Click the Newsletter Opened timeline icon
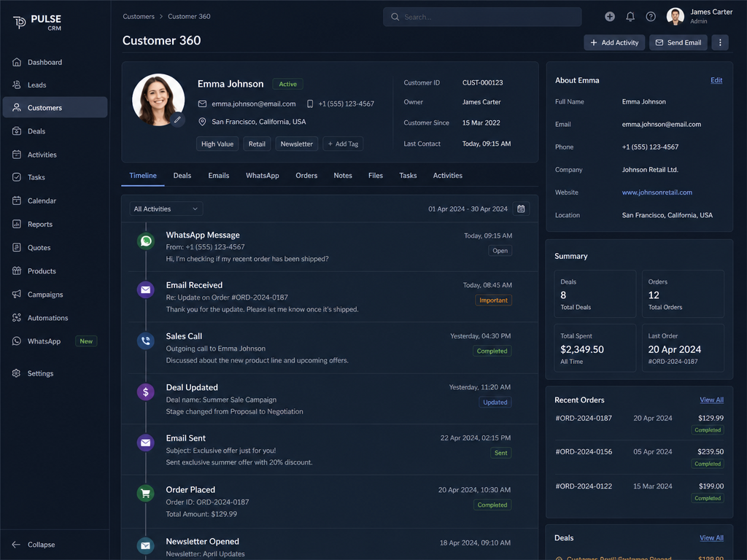The width and height of the screenshot is (747, 560). tap(146, 545)
